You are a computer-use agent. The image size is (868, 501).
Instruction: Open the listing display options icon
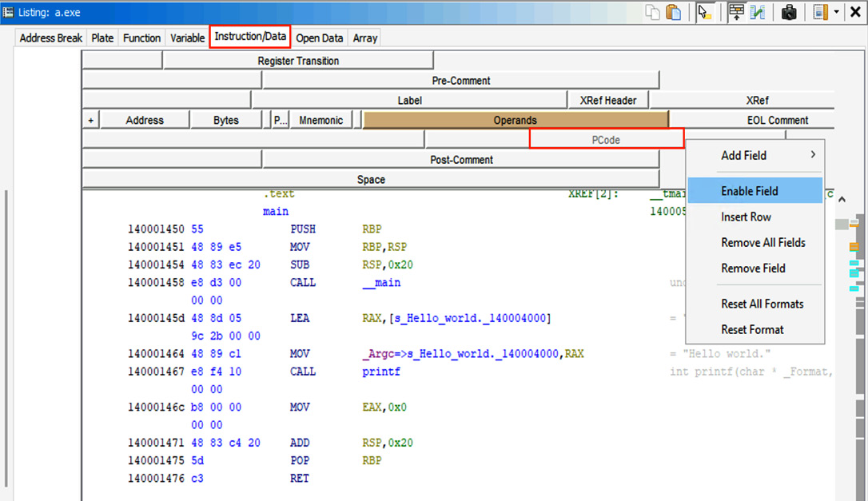(820, 12)
